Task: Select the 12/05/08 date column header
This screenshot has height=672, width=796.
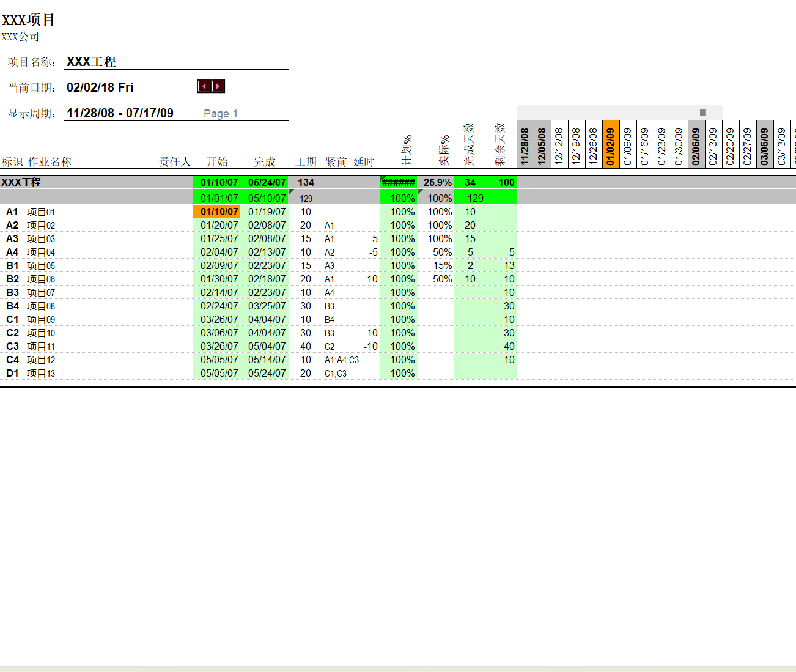Action: [542, 144]
